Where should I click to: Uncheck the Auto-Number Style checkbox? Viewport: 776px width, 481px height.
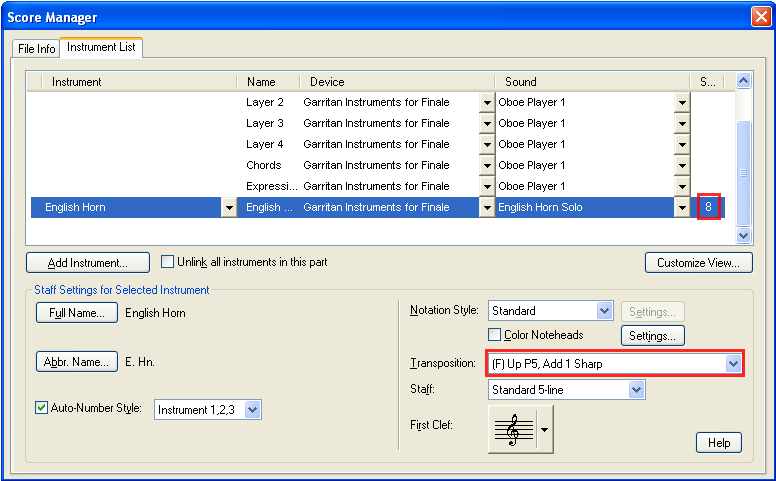point(41,409)
